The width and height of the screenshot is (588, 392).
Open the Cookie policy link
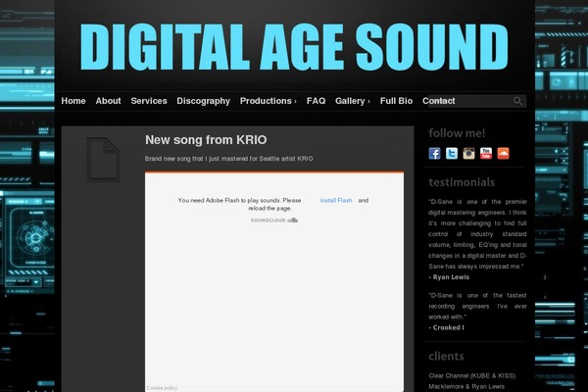(x=162, y=388)
